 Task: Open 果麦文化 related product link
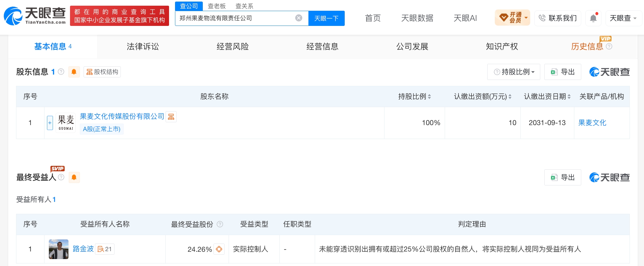[x=592, y=123]
